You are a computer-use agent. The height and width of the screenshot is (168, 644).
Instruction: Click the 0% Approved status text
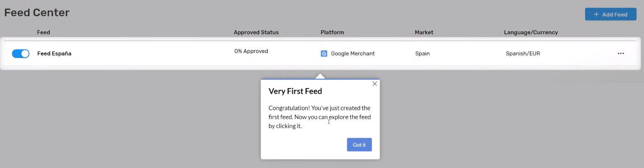click(x=251, y=51)
